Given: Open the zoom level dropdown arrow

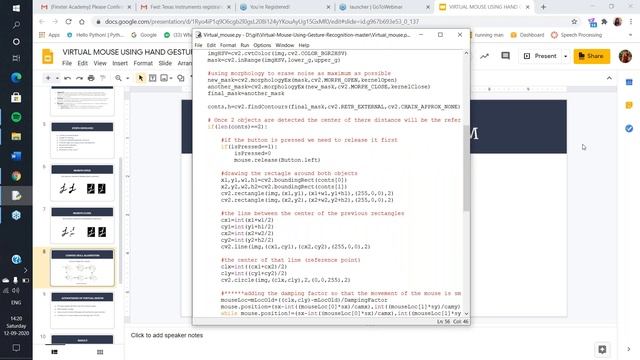Looking at the screenshot, I should point(127,78).
